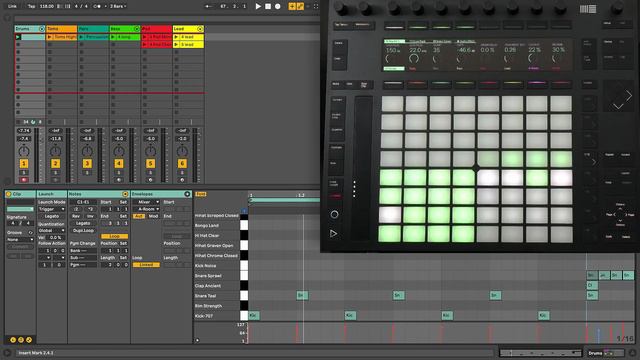
Task: Solo the Perc track
Action: tap(87, 173)
